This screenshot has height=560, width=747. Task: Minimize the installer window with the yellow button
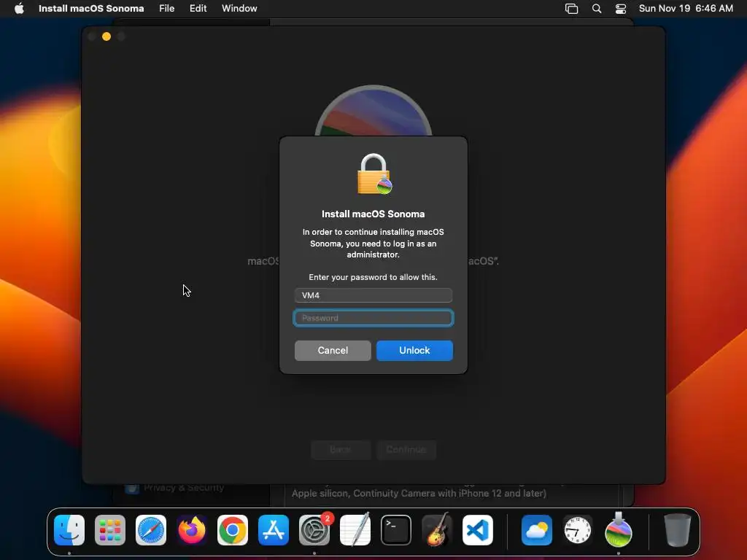click(x=107, y=36)
